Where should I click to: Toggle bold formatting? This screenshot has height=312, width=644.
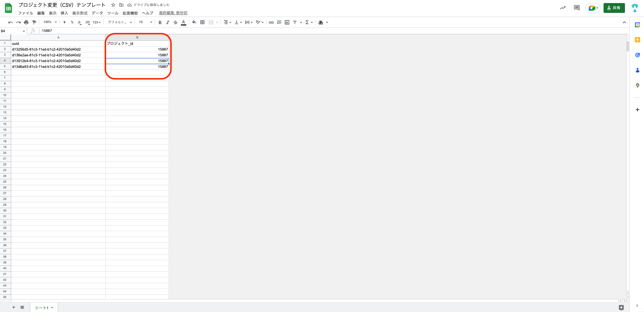(x=160, y=22)
